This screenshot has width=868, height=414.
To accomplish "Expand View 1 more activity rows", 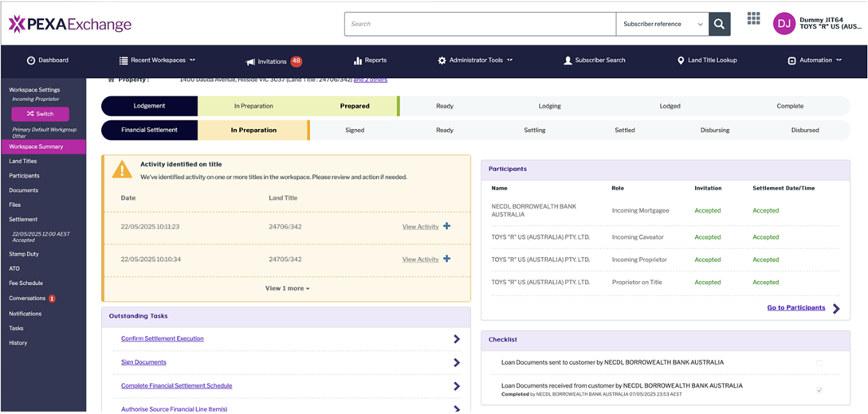I will [287, 288].
